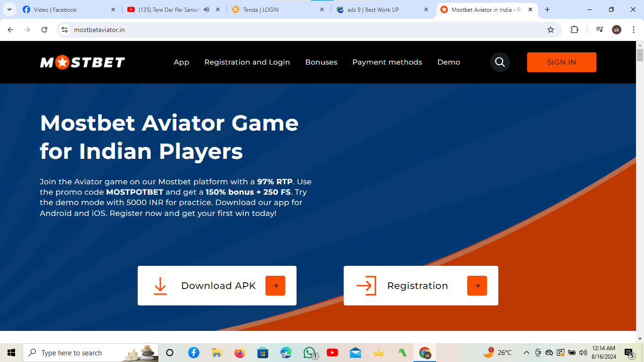644x362 pixels.
Task: Open the Extensions puzzle icon
Action: [574, 30]
